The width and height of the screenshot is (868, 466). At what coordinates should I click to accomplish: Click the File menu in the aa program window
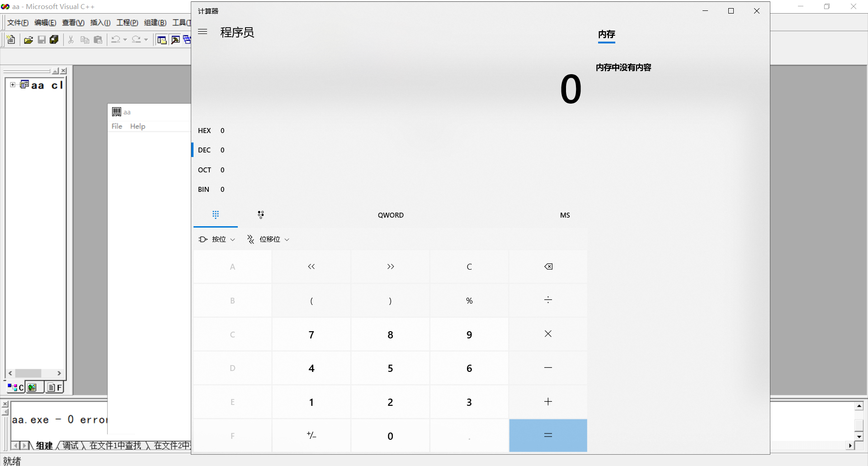tap(117, 126)
